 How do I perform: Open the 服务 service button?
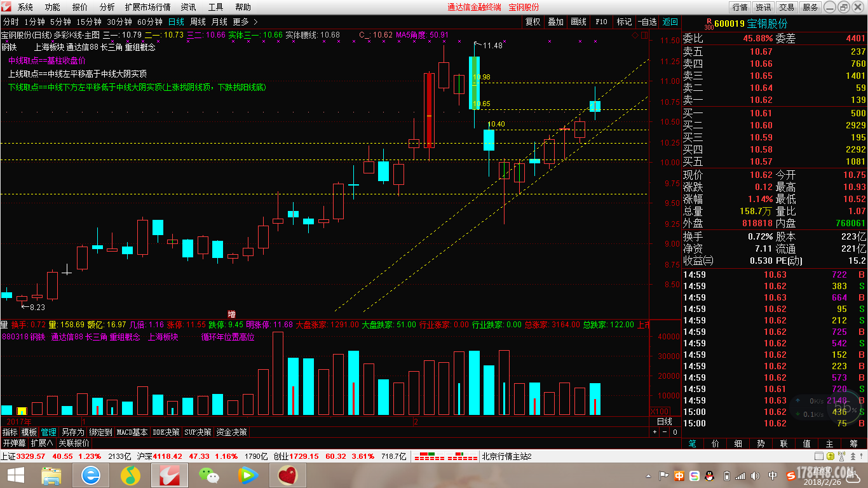pyautogui.click(x=810, y=8)
